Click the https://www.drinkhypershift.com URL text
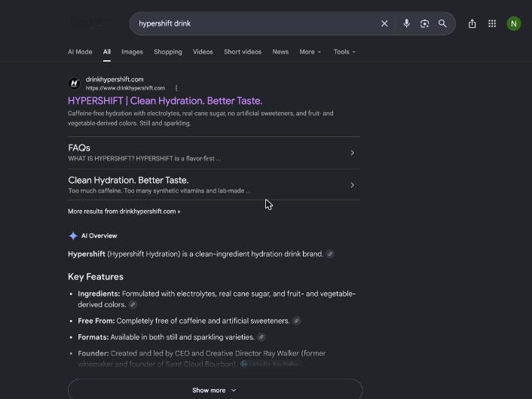Image resolution: width=532 pixels, height=399 pixels. pyautogui.click(x=125, y=88)
